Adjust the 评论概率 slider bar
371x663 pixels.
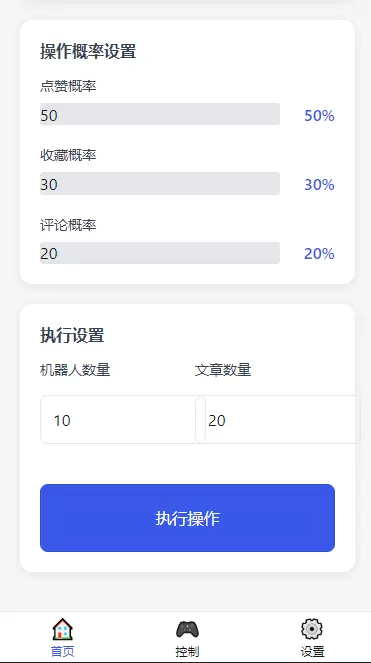coord(160,253)
